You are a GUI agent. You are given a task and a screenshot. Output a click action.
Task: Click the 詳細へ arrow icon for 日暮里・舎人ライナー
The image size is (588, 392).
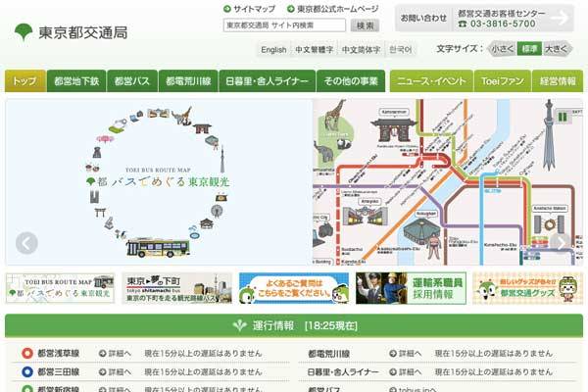click(393, 372)
